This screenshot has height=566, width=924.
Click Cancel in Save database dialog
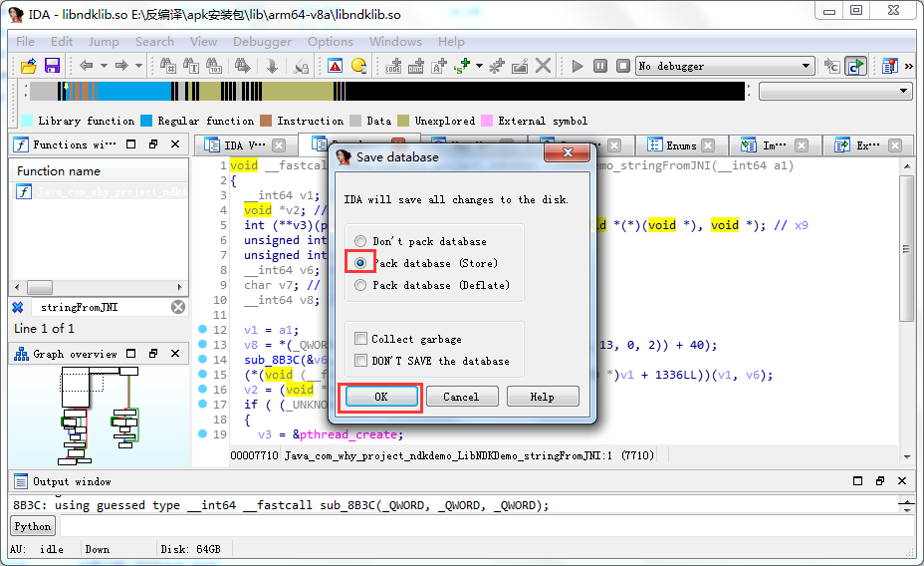click(461, 397)
